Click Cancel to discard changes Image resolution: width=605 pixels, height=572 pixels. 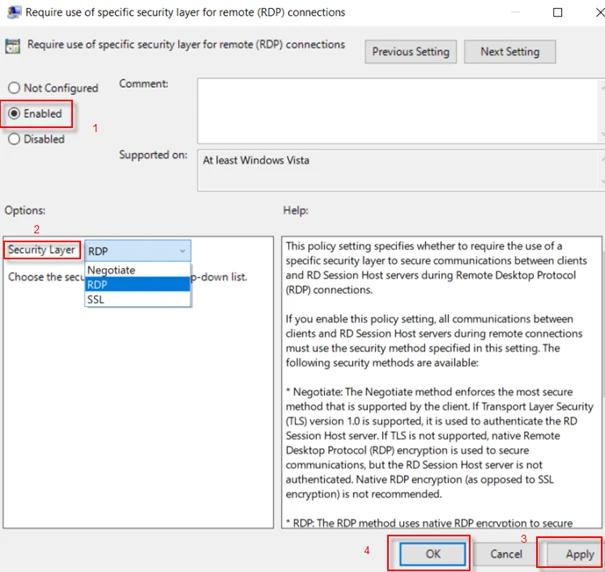506,553
